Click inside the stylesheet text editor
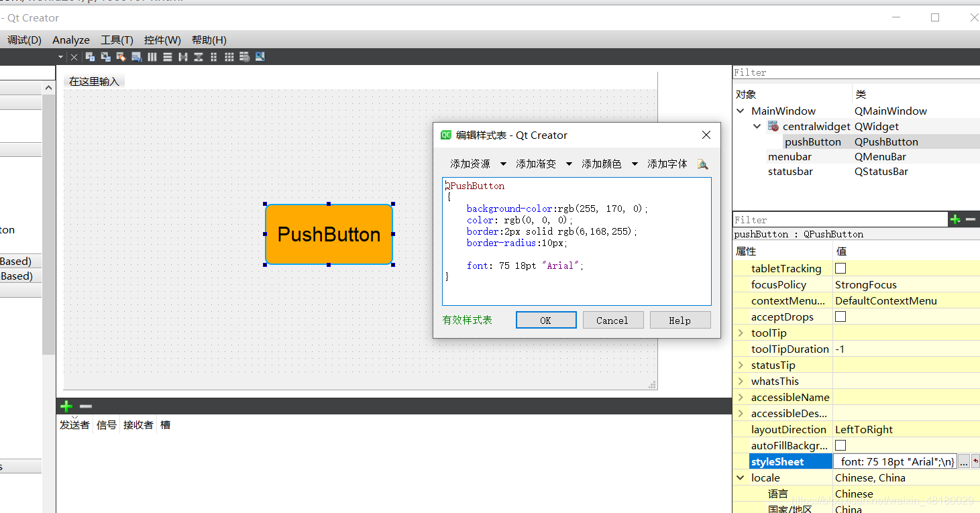This screenshot has width=980, height=513. click(x=577, y=241)
